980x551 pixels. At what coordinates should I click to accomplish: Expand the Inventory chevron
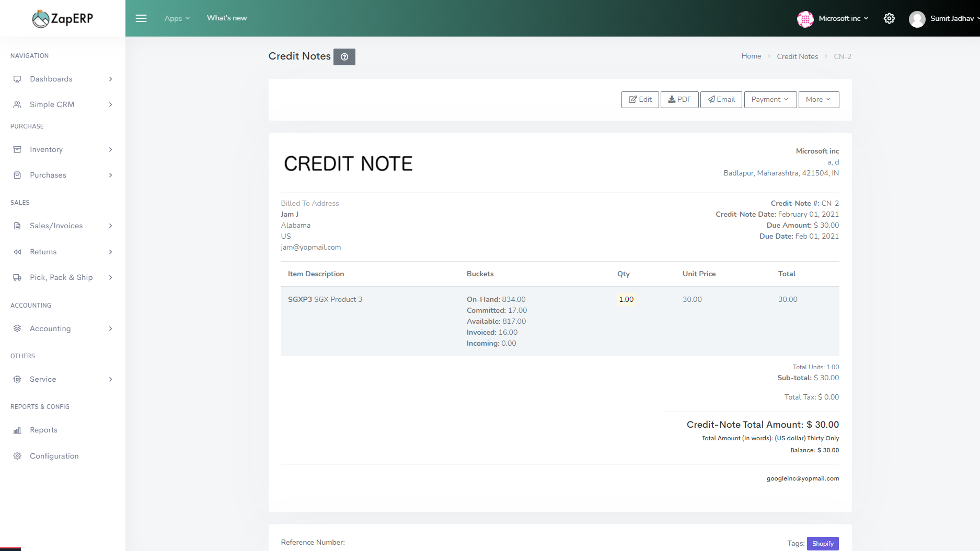(110, 149)
